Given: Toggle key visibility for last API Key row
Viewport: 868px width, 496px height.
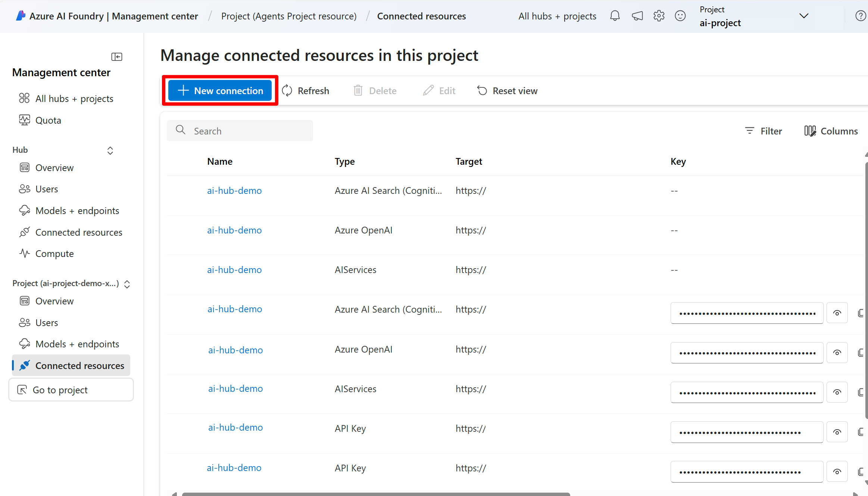Looking at the screenshot, I should coord(837,472).
